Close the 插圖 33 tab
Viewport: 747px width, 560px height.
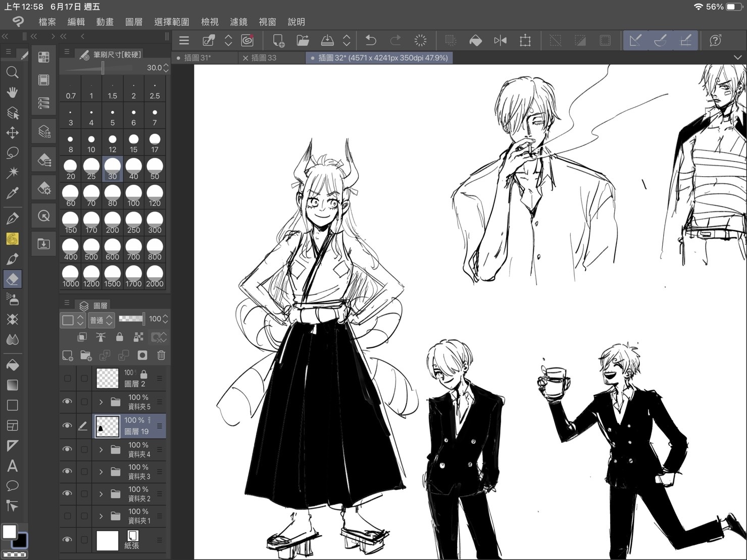[245, 58]
